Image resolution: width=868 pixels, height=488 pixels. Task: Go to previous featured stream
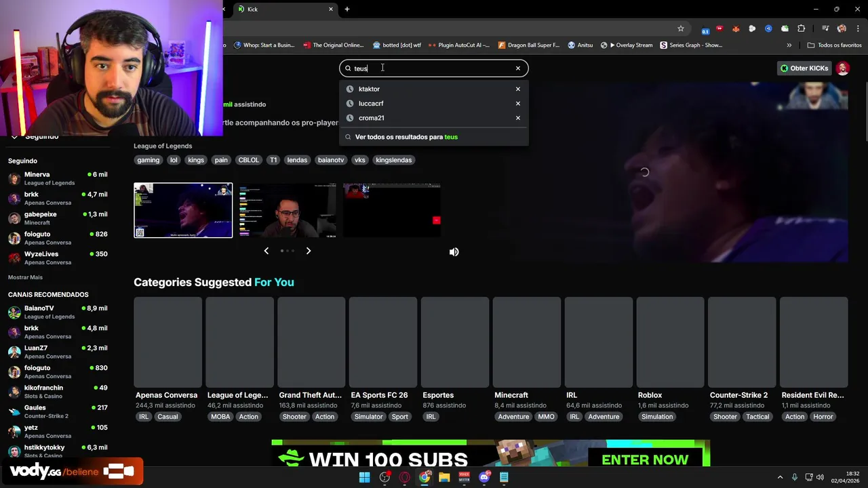coord(266,251)
